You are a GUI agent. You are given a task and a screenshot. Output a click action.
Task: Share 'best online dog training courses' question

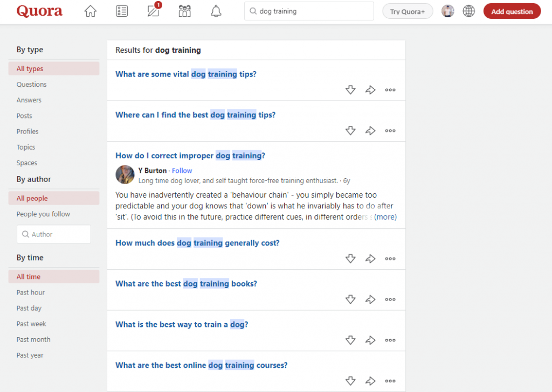pyautogui.click(x=370, y=381)
